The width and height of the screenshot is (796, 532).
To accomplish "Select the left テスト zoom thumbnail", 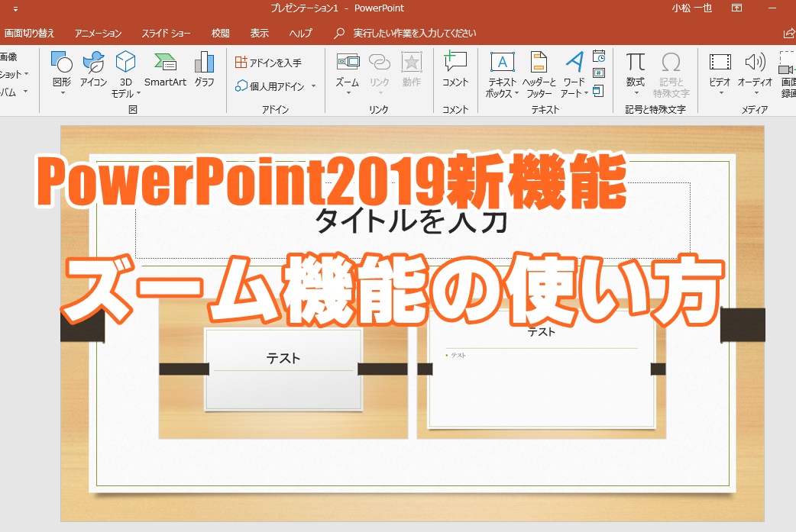I will [x=283, y=369].
